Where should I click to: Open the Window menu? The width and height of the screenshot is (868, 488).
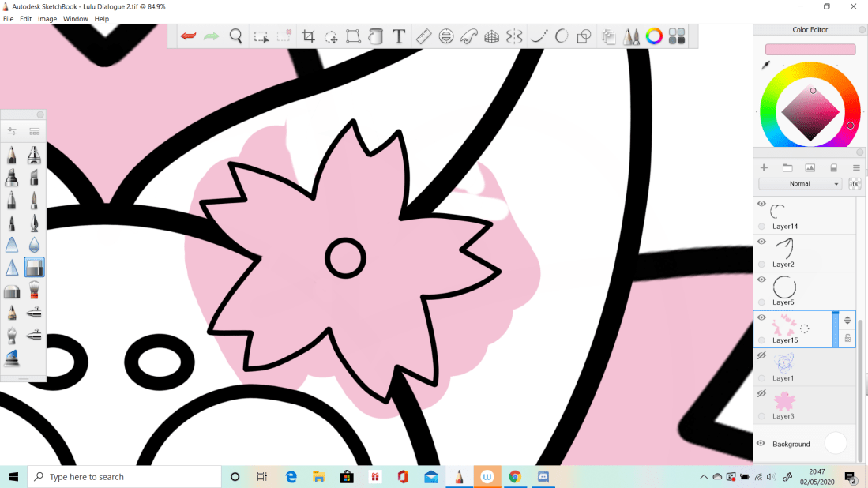pyautogui.click(x=75, y=18)
